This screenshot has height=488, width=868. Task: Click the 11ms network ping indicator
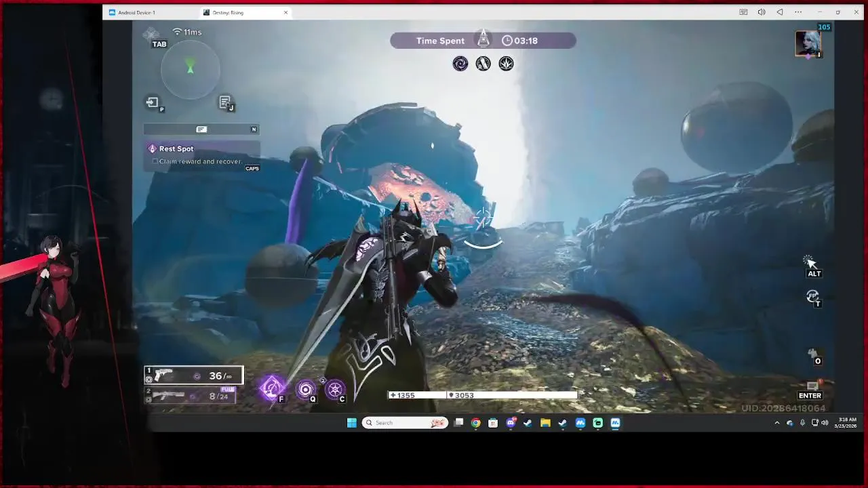pyautogui.click(x=187, y=32)
